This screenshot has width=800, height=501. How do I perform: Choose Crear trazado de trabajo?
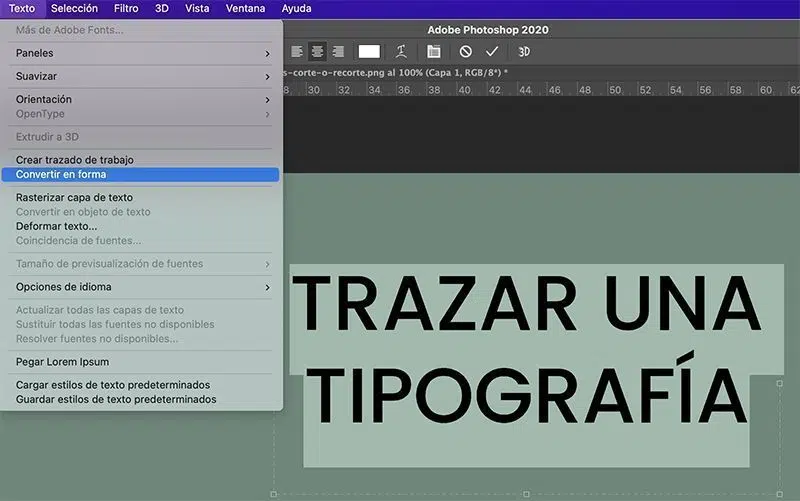pyautogui.click(x=141, y=160)
